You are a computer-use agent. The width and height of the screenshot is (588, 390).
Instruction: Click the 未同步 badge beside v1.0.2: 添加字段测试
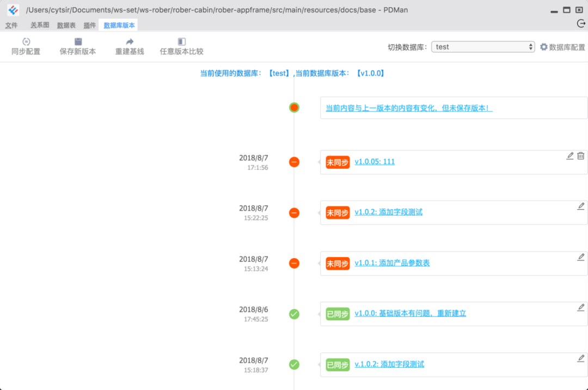click(x=338, y=213)
